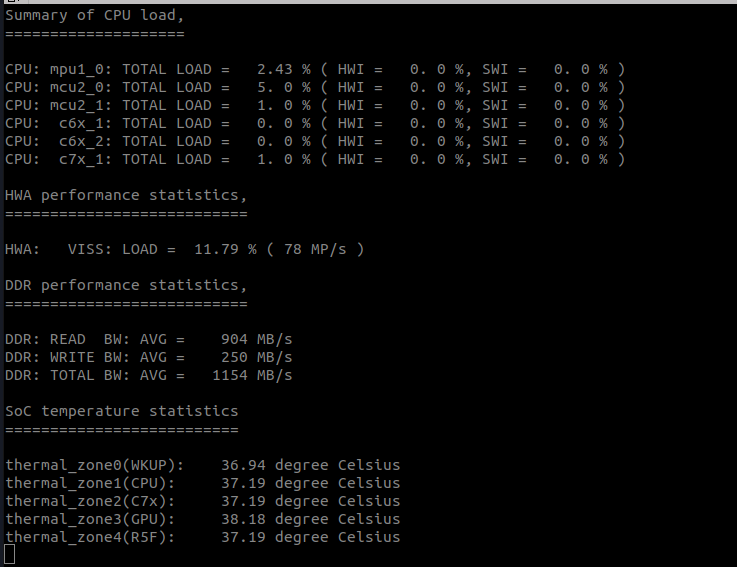
Task: Click the c6x_2 CPU load line
Action: (x=315, y=142)
